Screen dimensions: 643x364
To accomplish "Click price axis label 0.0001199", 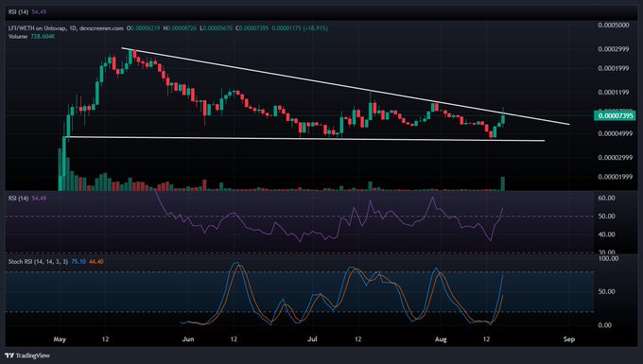I will [x=613, y=93].
